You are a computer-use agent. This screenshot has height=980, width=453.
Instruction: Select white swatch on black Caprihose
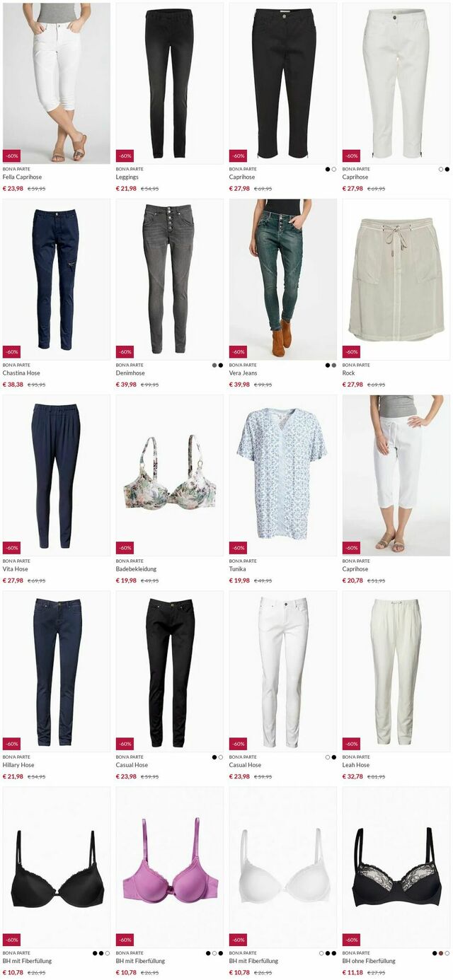pos(333,169)
